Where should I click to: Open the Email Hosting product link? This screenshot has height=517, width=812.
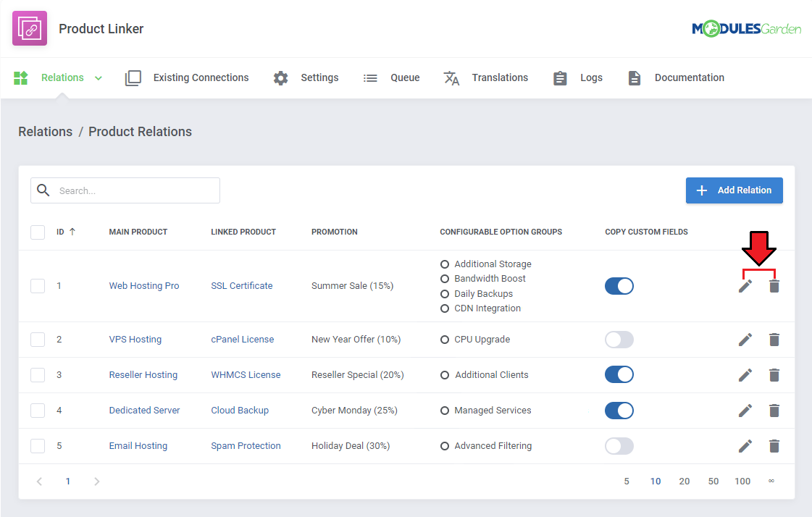138,445
